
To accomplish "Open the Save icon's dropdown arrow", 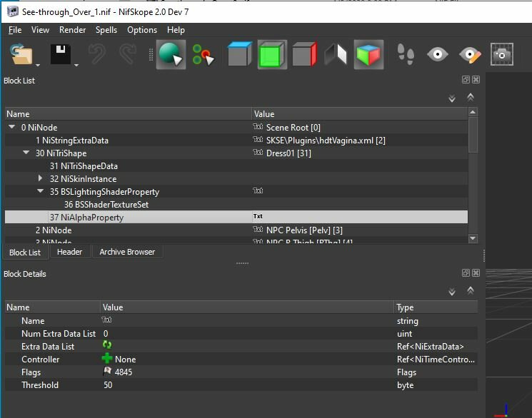I will point(76,65).
